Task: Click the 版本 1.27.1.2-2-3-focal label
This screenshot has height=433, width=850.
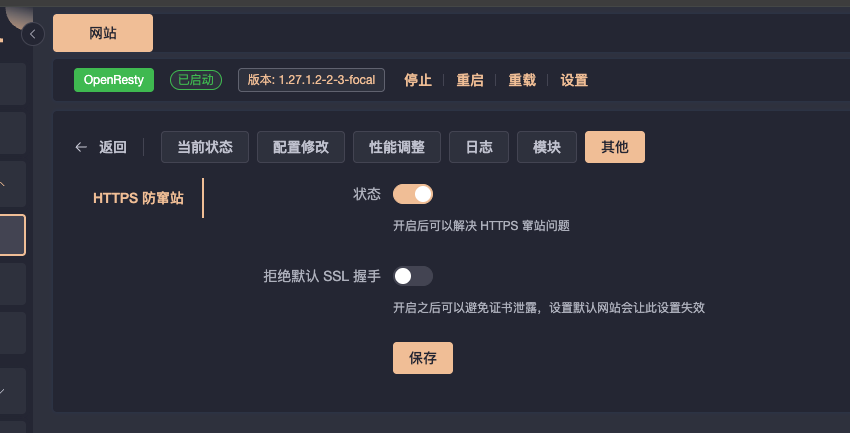Action: point(311,80)
